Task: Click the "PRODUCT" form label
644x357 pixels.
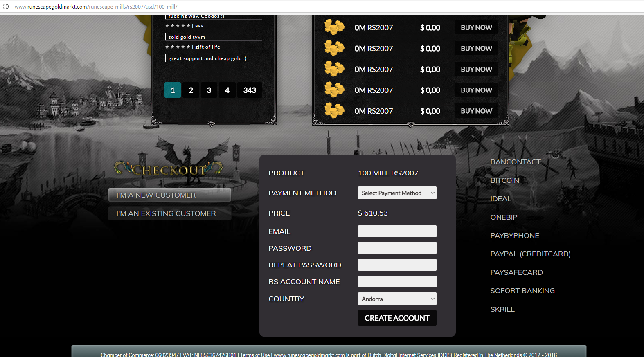Action: pos(286,173)
